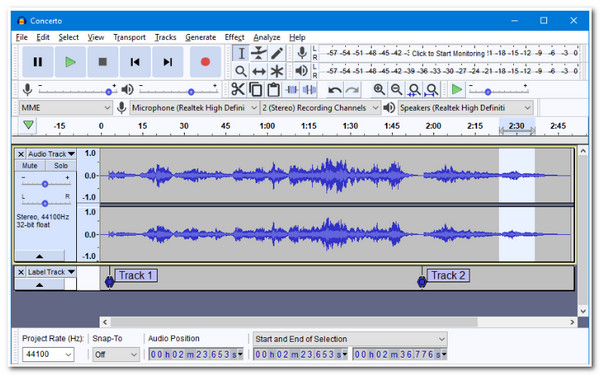Select the Draw (pencil) tool
Viewport: 600px width, 375px height.
[277, 53]
